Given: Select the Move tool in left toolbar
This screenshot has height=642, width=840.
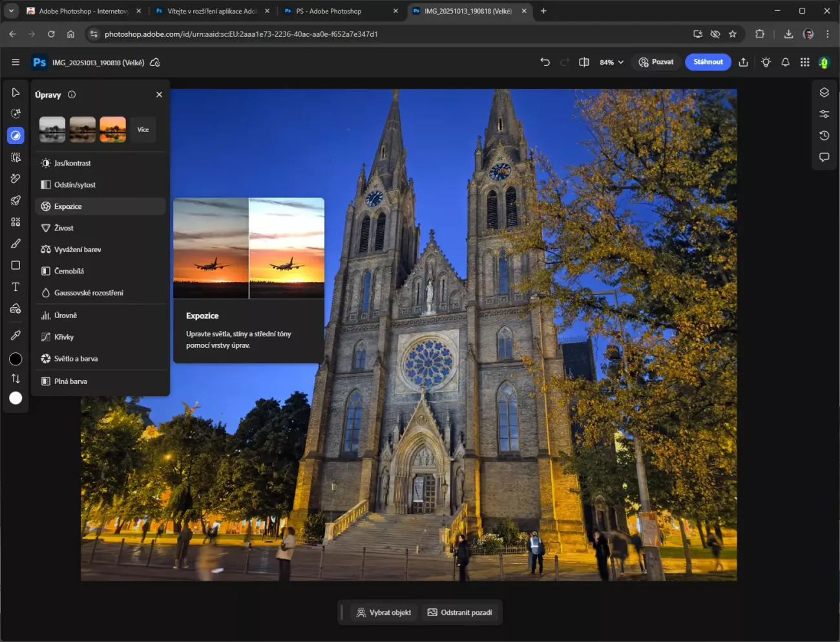Looking at the screenshot, I should click(16, 92).
